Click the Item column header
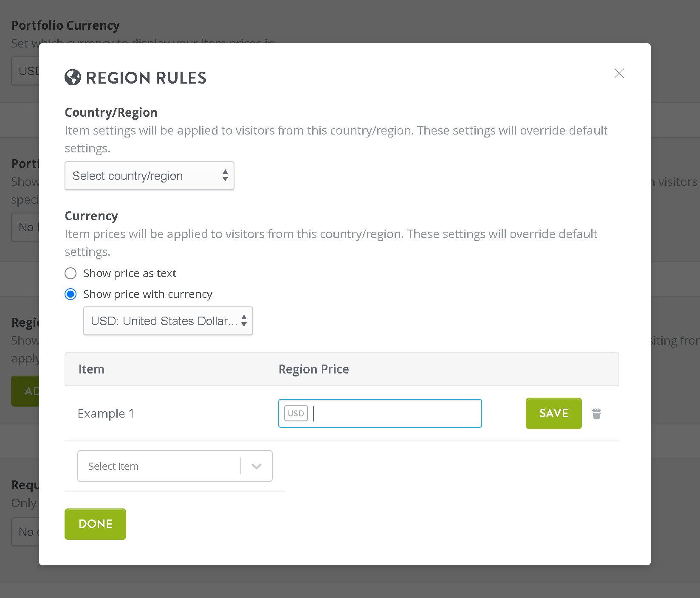 coord(91,369)
